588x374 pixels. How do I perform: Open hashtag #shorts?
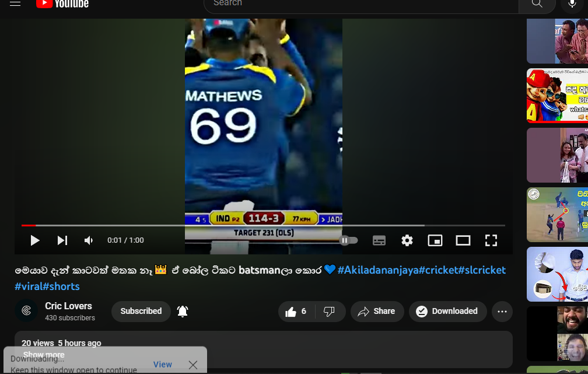pyautogui.click(x=61, y=286)
